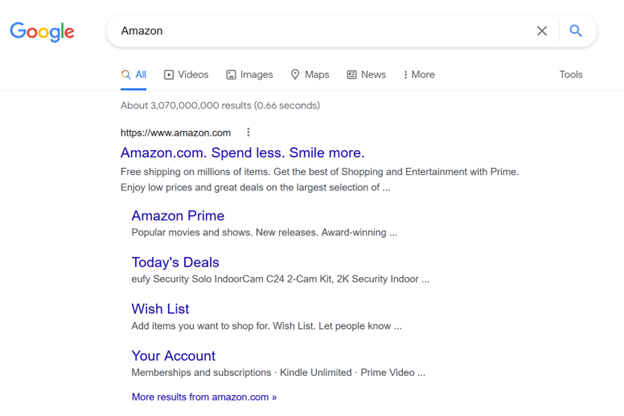Open the Tools options
The image size is (624, 416).
[x=571, y=74]
